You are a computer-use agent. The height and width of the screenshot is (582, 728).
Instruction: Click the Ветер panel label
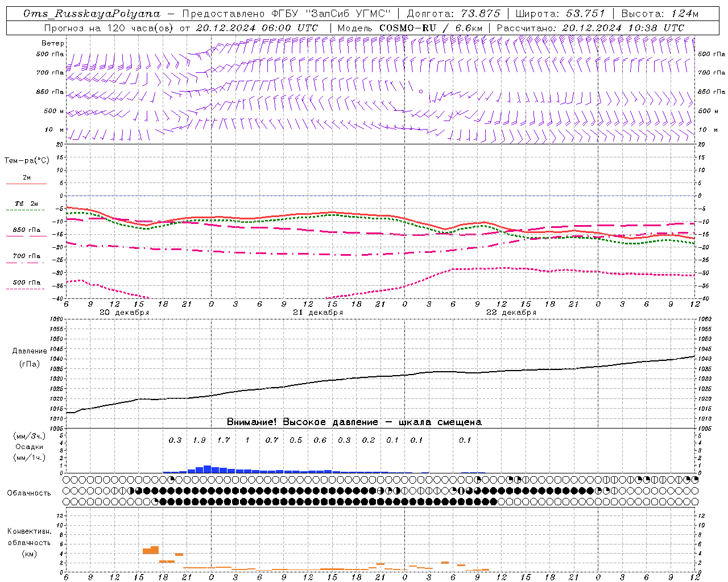pyautogui.click(x=53, y=43)
